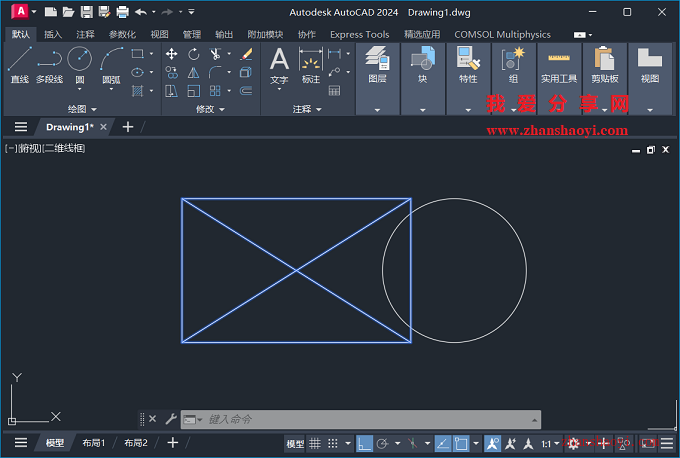Toggle auto-add annotation scales
Image resolution: width=680 pixels, height=458 pixels.
[x=510, y=443]
